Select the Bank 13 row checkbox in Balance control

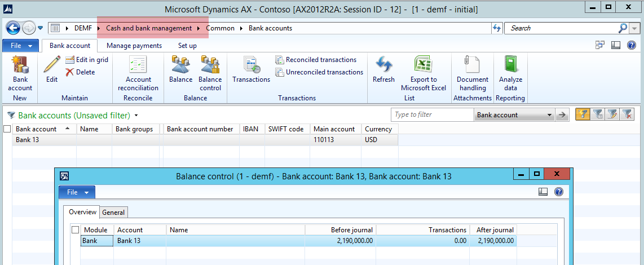76,241
